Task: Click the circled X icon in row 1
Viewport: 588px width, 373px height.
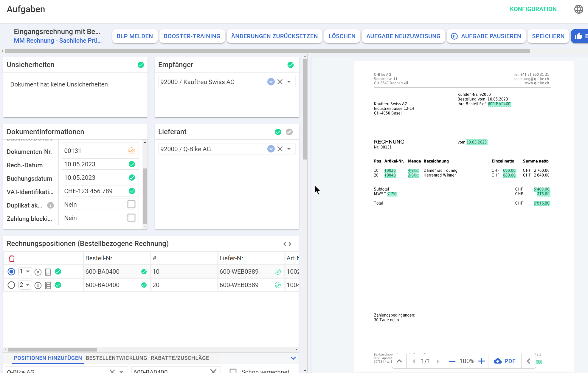Action: coord(38,272)
